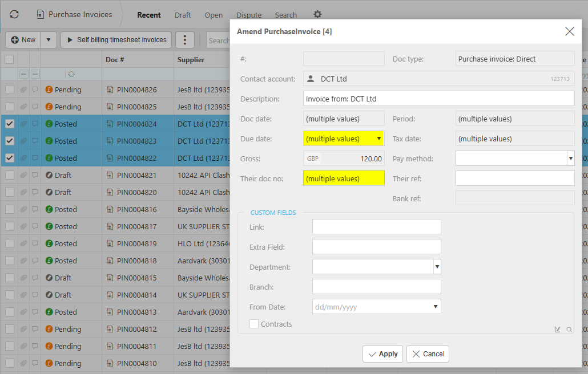The height and width of the screenshot is (374, 588).
Task: Open the settings gear beside Search tab
Action: coord(318,15)
